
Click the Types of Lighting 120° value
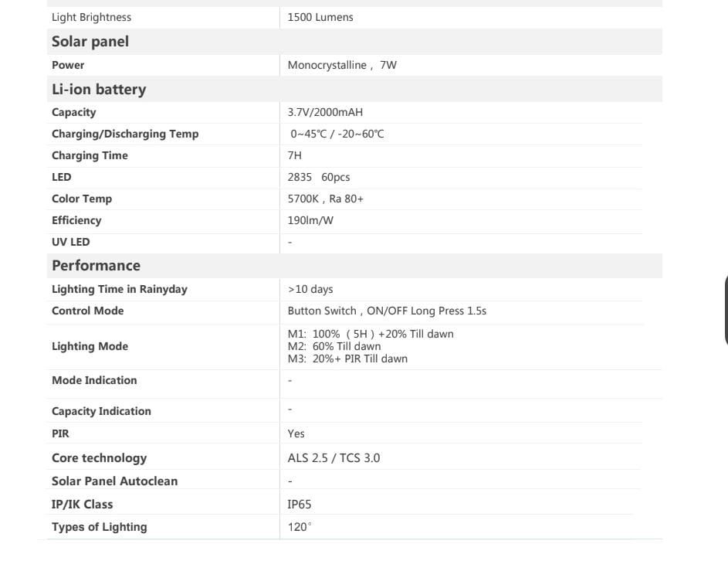(300, 527)
